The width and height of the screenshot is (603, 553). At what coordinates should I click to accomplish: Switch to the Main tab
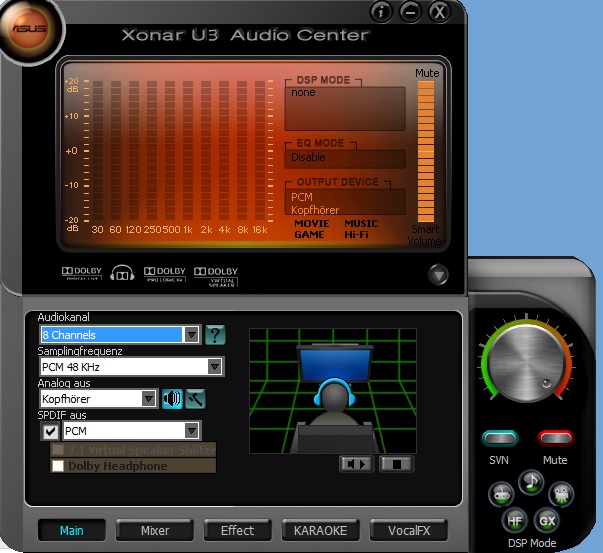(x=72, y=531)
